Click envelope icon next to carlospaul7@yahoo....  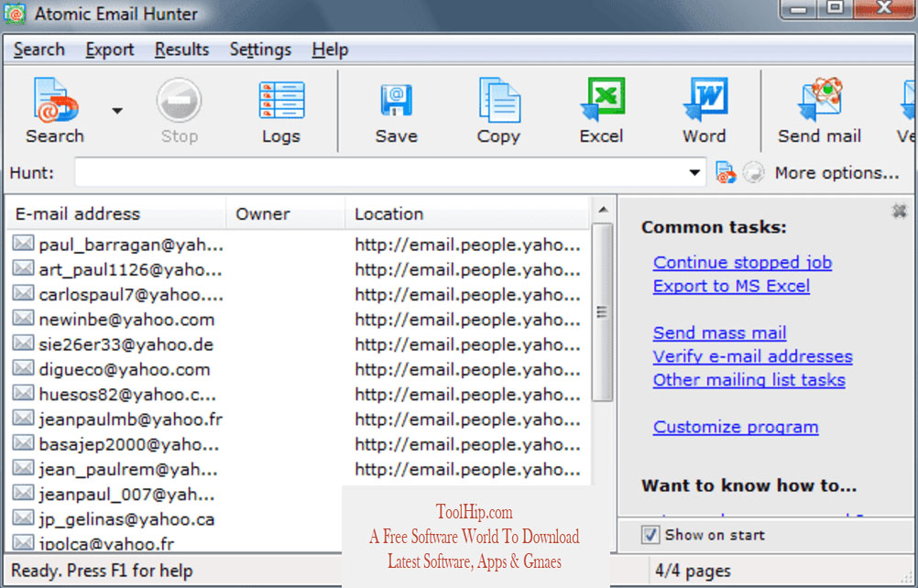click(x=23, y=293)
